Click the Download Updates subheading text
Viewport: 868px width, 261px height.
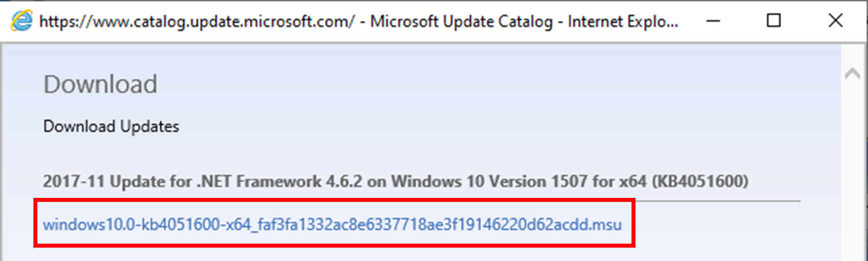[x=111, y=127]
